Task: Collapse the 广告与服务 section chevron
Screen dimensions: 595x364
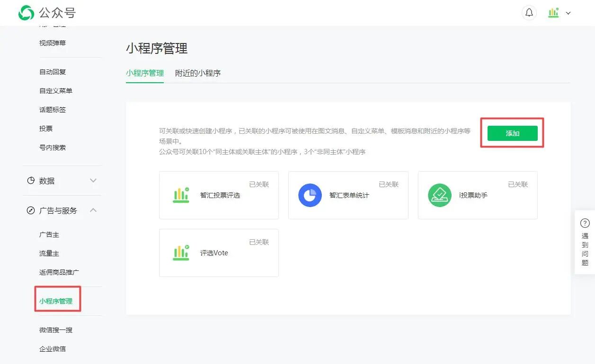Action: pos(93,210)
